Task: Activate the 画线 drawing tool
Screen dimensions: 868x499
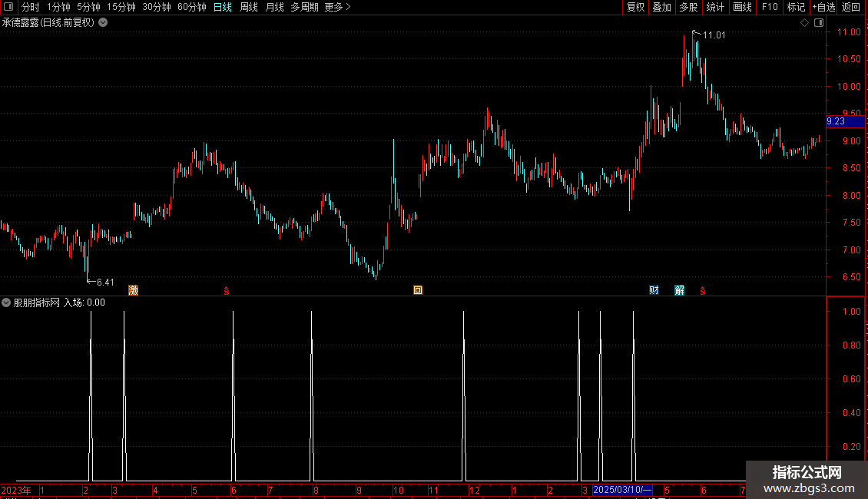Action: [742, 7]
